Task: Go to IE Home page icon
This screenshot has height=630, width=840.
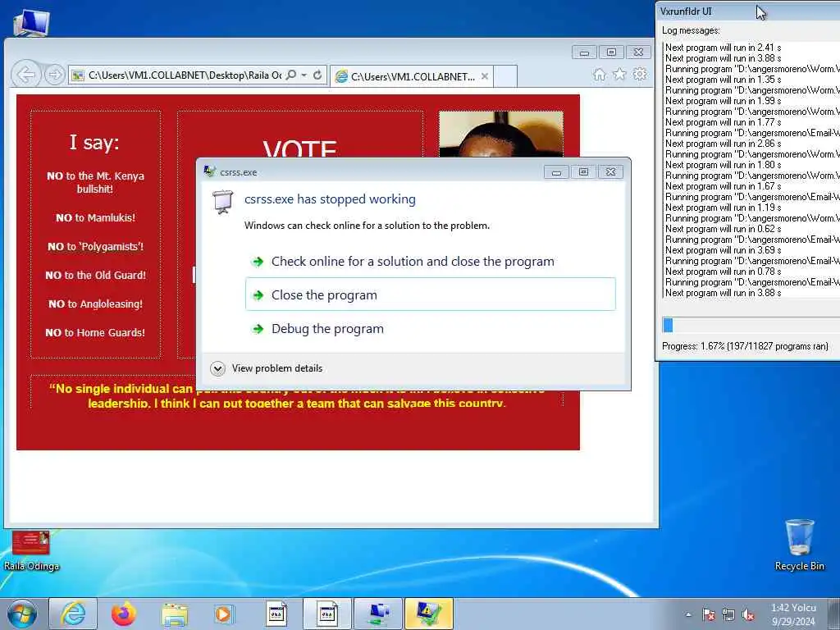Action: click(x=600, y=75)
